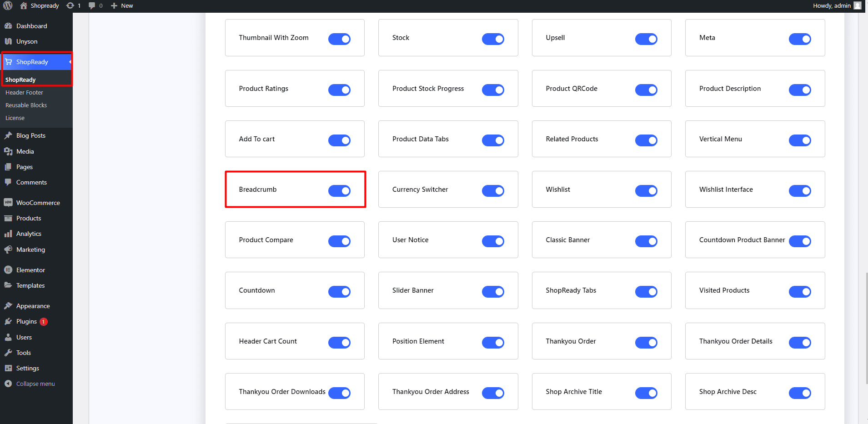Open the Header Footer submenu item

click(24, 92)
